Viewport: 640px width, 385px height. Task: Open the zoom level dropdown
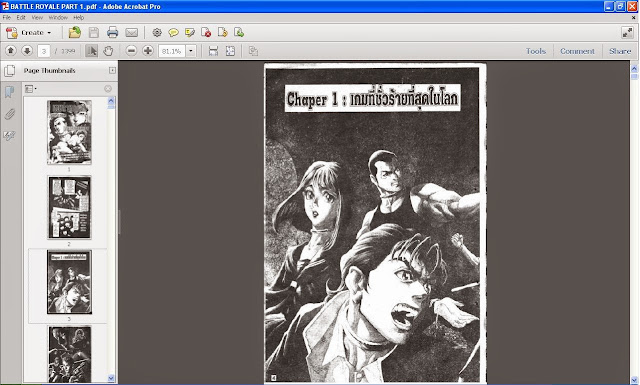[x=191, y=51]
